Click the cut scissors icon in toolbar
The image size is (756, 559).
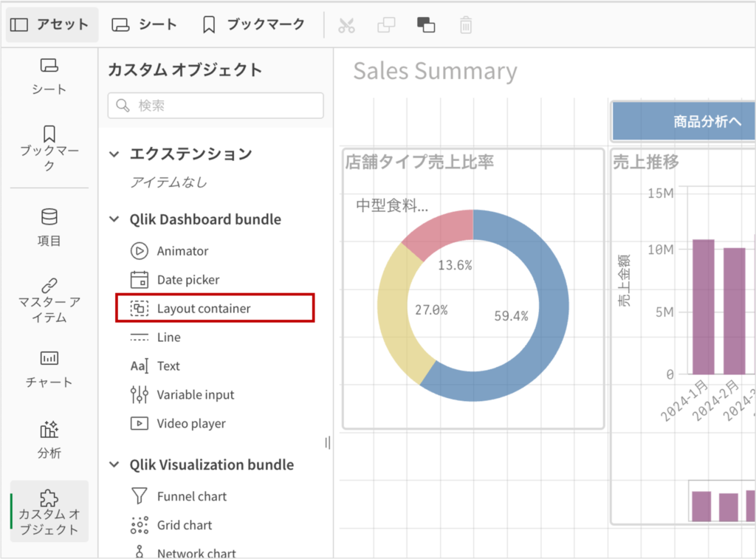click(x=346, y=25)
